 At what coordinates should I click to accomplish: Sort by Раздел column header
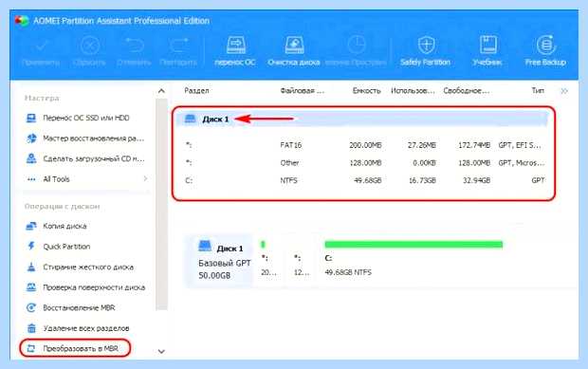click(x=196, y=91)
